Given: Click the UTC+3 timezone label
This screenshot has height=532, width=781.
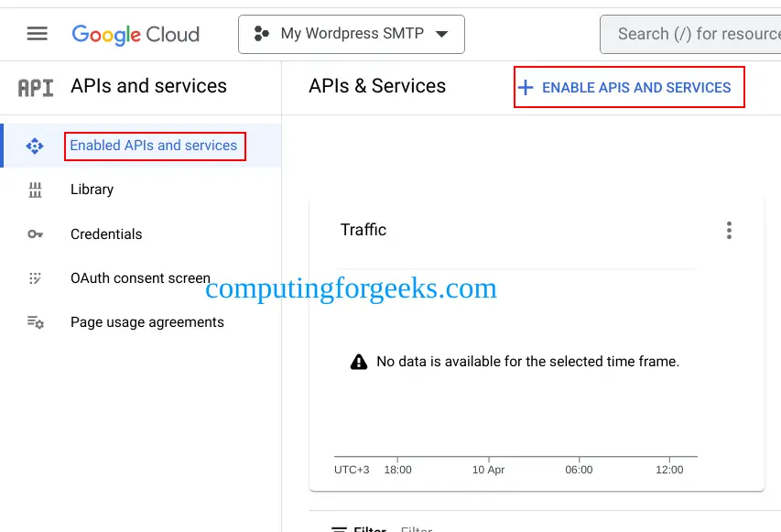Looking at the screenshot, I should [352, 470].
